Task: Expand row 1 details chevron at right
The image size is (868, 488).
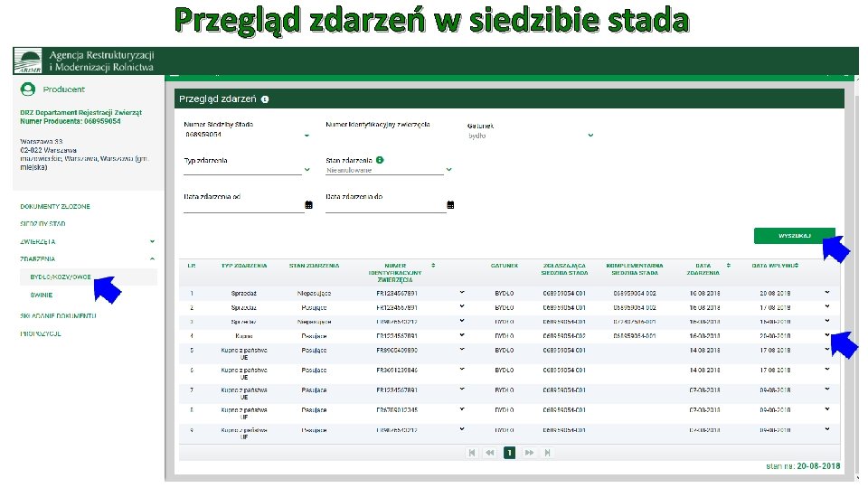Action: (x=827, y=292)
